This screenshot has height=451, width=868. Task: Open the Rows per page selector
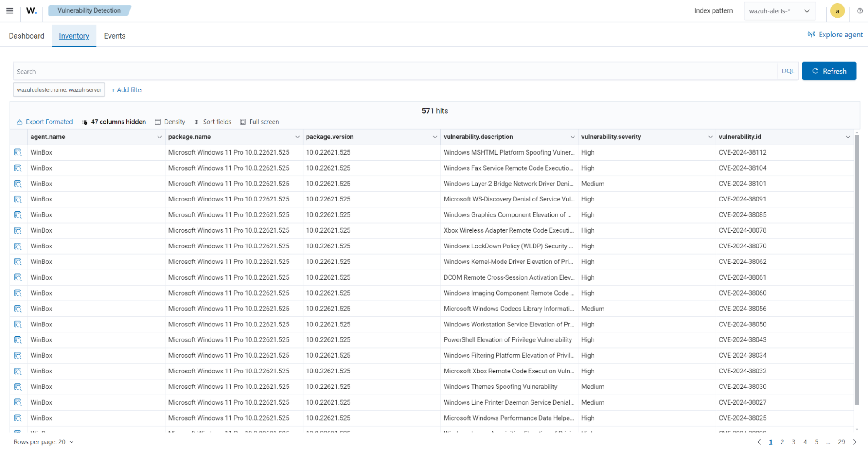pos(43,441)
